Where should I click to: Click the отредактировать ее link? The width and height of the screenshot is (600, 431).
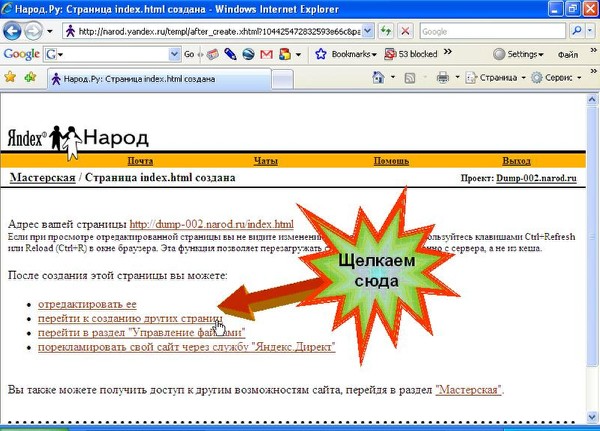[x=87, y=304]
